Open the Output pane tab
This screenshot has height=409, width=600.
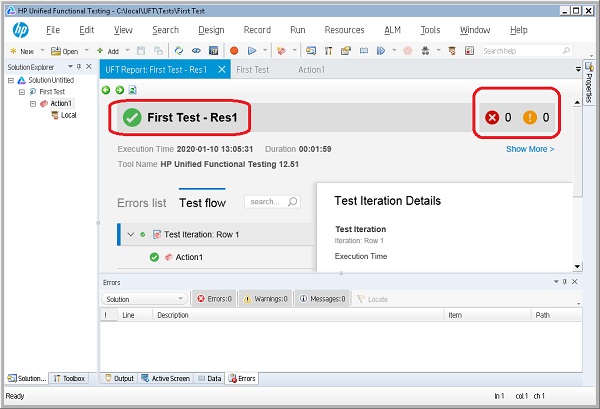[119, 378]
